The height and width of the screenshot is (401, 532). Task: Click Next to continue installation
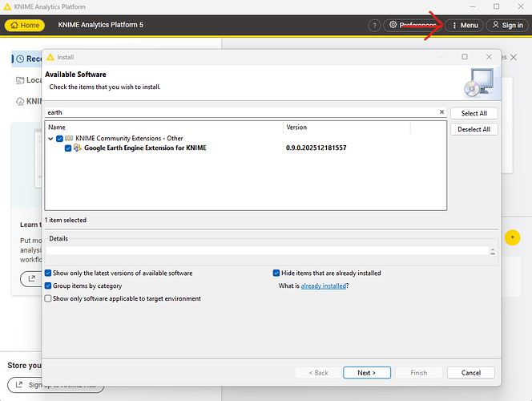pos(365,373)
